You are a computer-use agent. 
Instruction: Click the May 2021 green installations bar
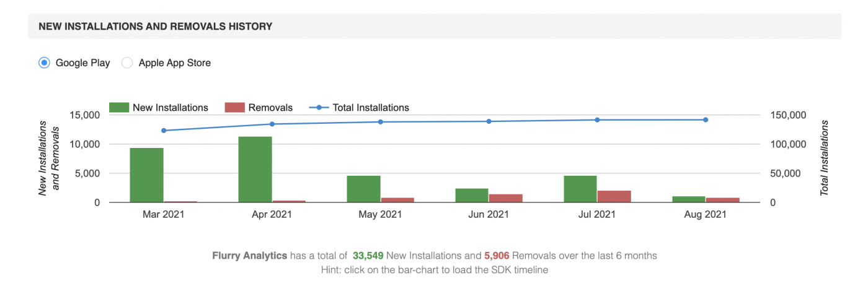tap(364, 189)
